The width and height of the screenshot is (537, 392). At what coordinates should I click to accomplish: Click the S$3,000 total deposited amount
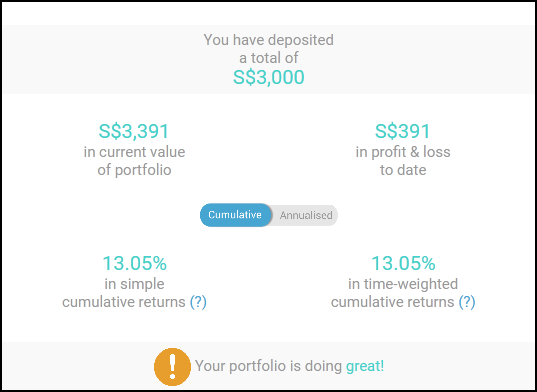pyautogui.click(x=268, y=77)
